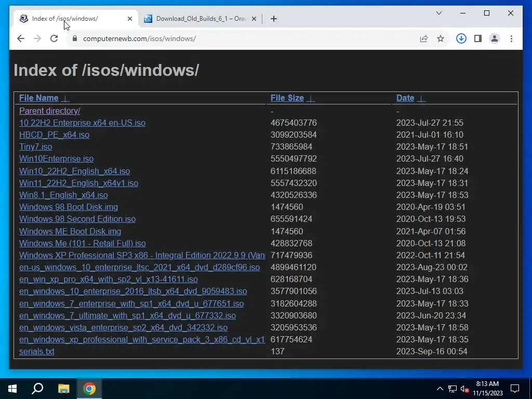Screen dimensions: 532x399
Task: Download Windows Me (101 - Retail Full).iso
Action: click(83, 243)
